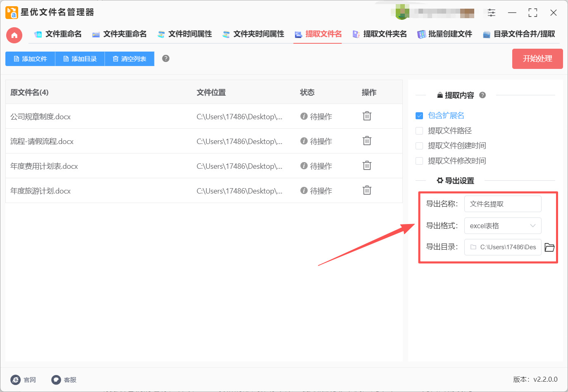Viewport: 568px width, 392px height.
Task: Open 文件夹重命名 tab
Action: coord(119,34)
